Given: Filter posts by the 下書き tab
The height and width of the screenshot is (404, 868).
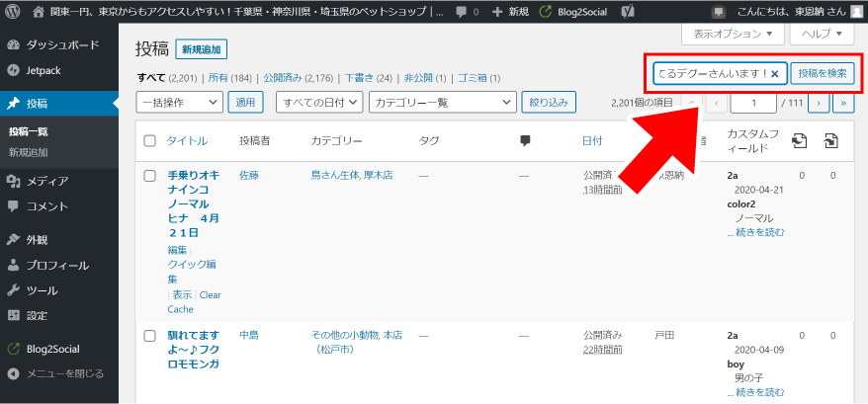Looking at the screenshot, I should pyautogui.click(x=362, y=78).
